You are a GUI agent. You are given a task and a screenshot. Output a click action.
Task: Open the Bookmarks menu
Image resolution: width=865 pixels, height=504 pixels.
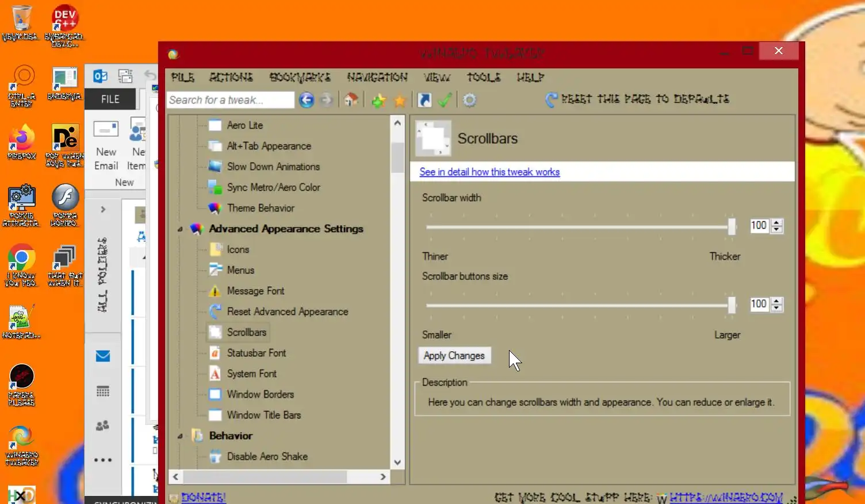[x=300, y=77]
